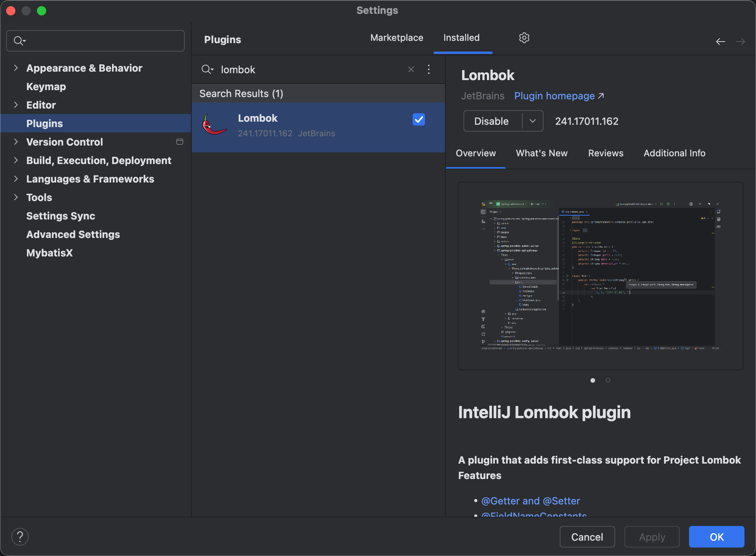The width and height of the screenshot is (756, 556).
Task: Switch to the Marketplace tab
Action: tap(396, 38)
